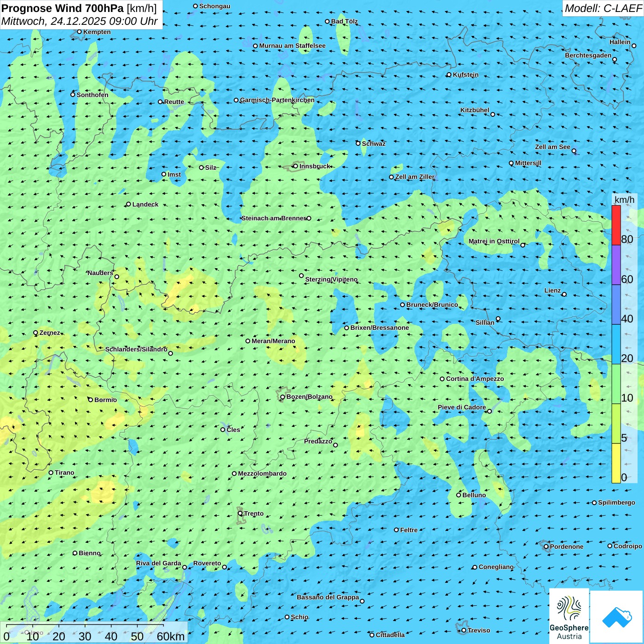Click the "Berchtesgaden" map label
Viewport: 644px width, 644px height.
pos(588,55)
